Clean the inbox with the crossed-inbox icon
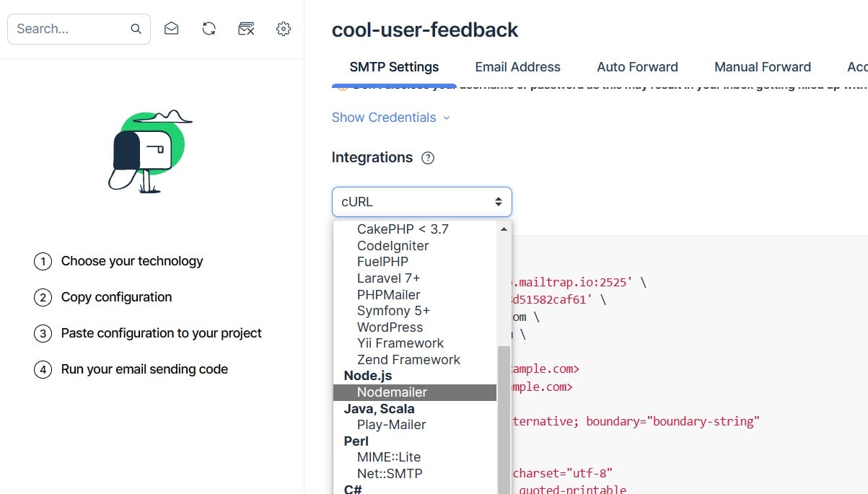Image resolution: width=868 pixels, height=494 pixels. click(246, 29)
